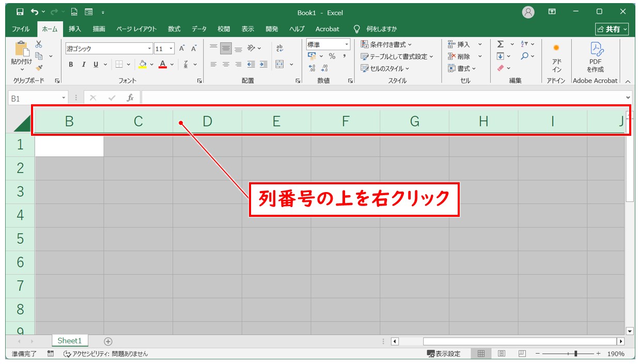Align text left icon
639x364 pixels.
pyautogui.click(x=213, y=65)
